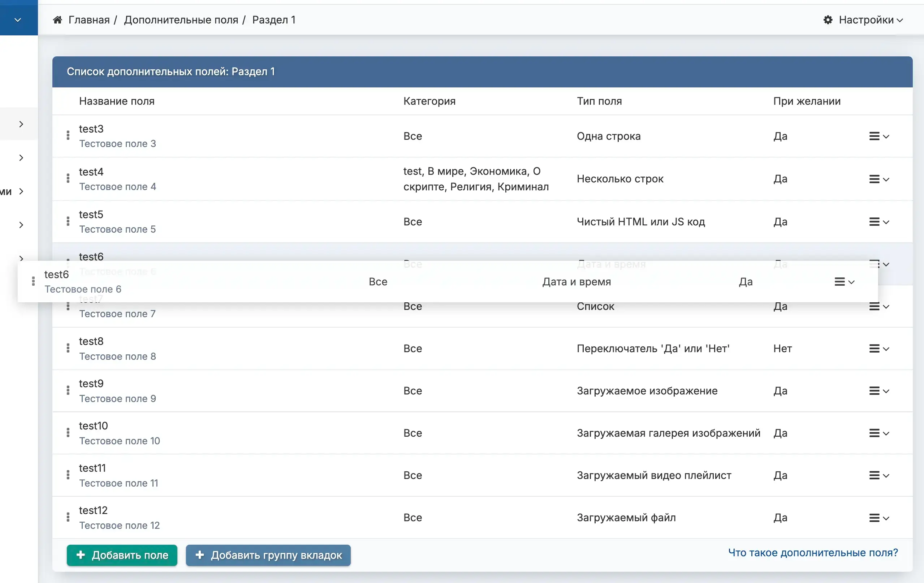
Task: Open the Что такое дополнительные поля? link
Action: 813,552
